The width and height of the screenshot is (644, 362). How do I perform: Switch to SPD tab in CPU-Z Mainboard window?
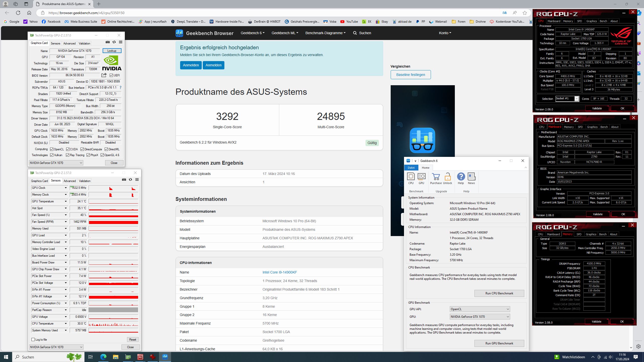pos(580,127)
